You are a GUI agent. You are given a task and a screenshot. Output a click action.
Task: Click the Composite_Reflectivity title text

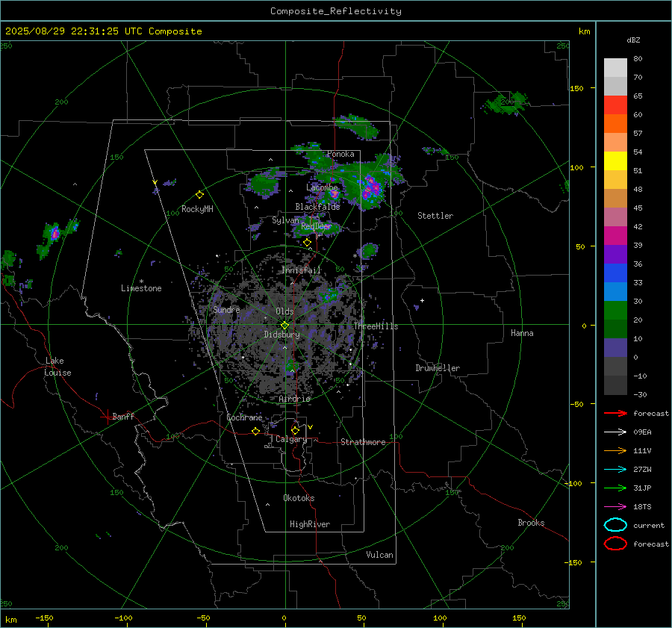[x=336, y=11]
